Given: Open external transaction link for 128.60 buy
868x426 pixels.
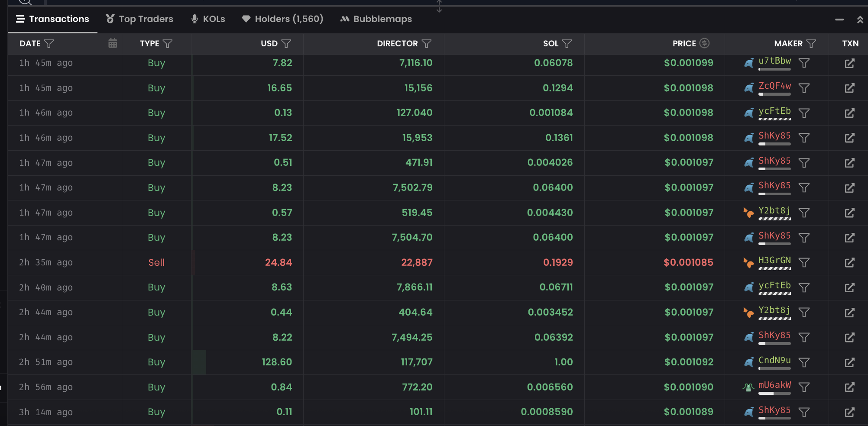Looking at the screenshot, I should click(x=849, y=362).
